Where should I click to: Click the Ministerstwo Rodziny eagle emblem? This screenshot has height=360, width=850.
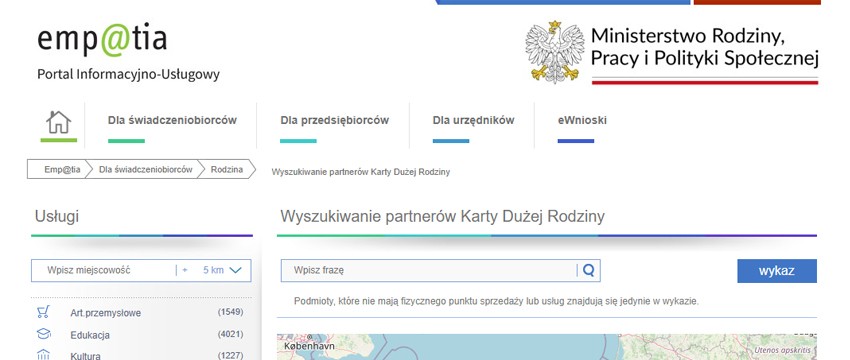(x=555, y=52)
